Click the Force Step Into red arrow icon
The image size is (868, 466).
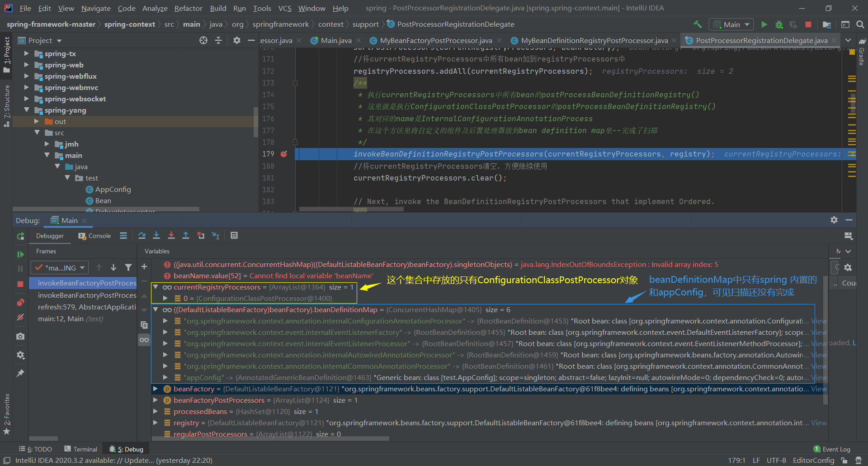point(171,235)
